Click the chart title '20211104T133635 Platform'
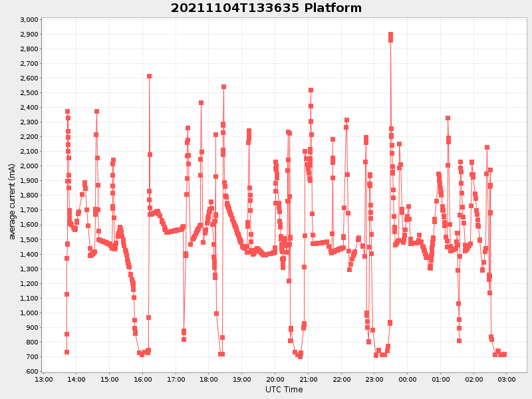This screenshot has width=532, height=399. [x=266, y=8]
